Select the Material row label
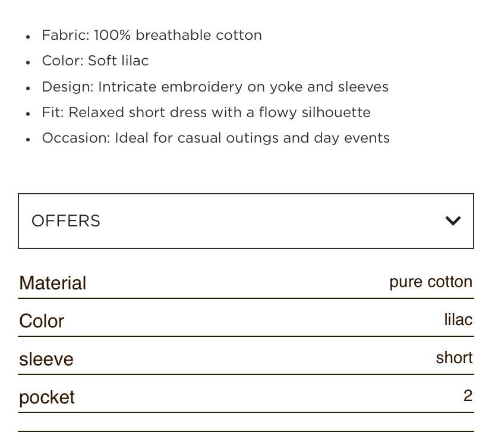492x448 pixels. [x=53, y=283]
